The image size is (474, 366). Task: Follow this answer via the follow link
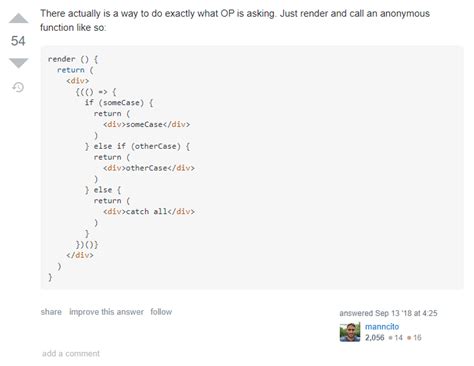[x=161, y=312]
